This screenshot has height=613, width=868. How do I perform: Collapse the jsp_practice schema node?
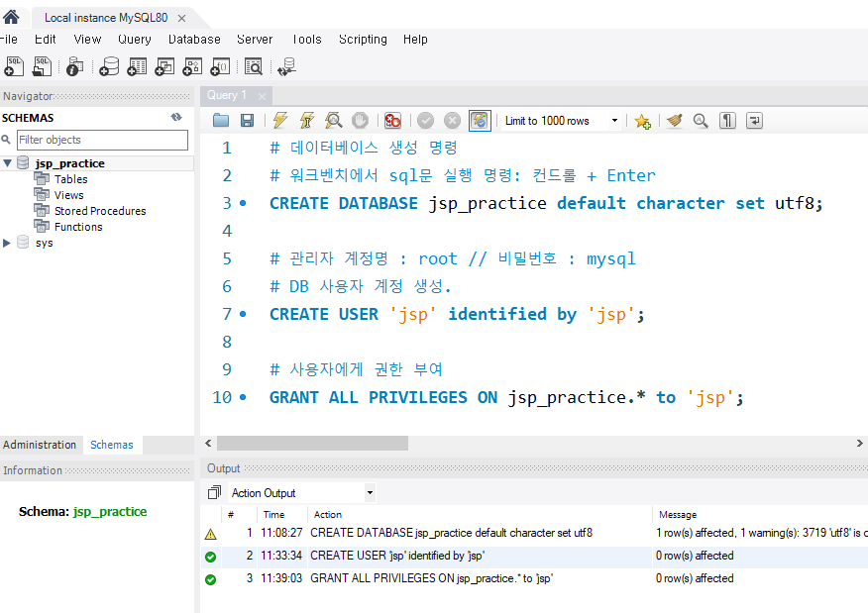7,163
